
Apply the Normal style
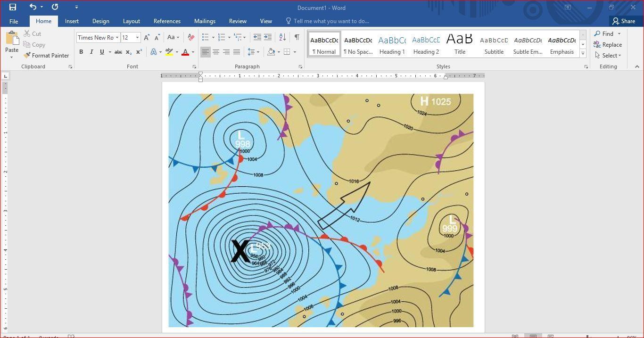pos(324,44)
